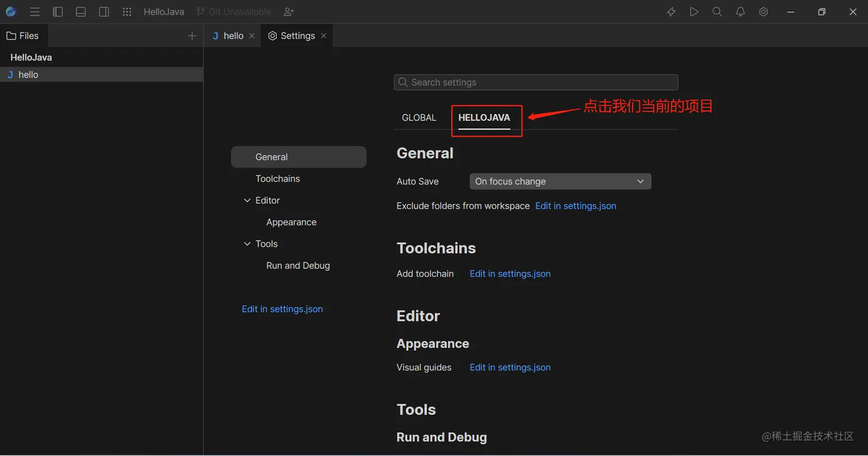Collapse the Tools section in settings sidebar
The width and height of the screenshot is (868, 456).
click(x=247, y=244)
